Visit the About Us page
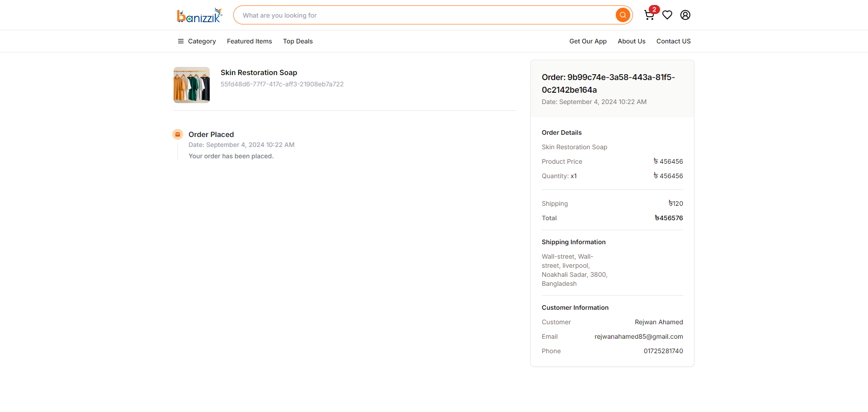This screenshot has height=412, width=868. [632, 41]
